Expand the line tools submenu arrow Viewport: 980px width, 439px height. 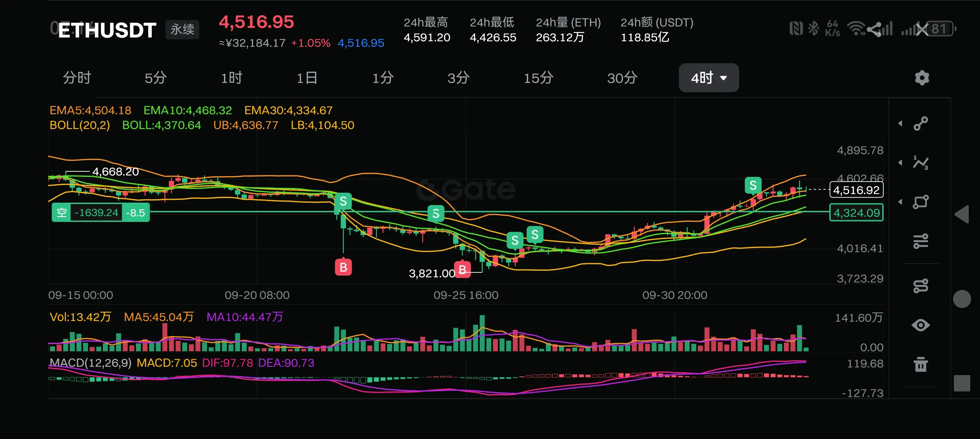click(x=900, y=124)
